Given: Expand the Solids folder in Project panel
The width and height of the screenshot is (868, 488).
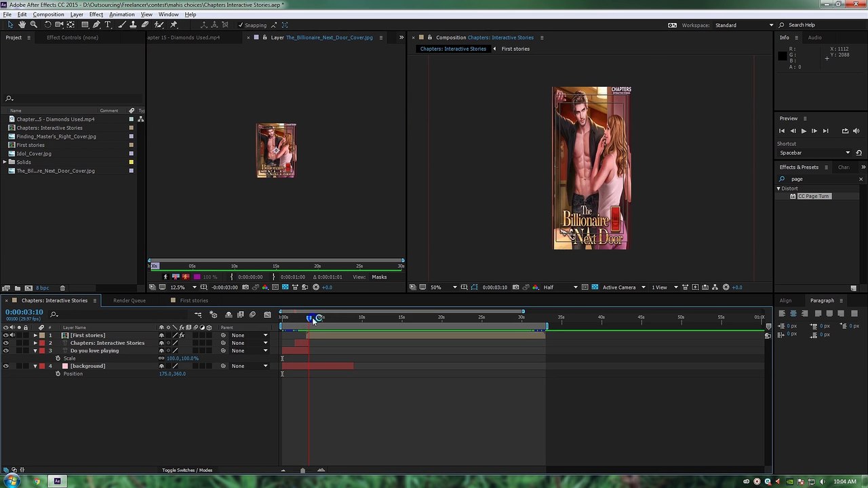Looking at the screenshot, I should tap(5, 163).
